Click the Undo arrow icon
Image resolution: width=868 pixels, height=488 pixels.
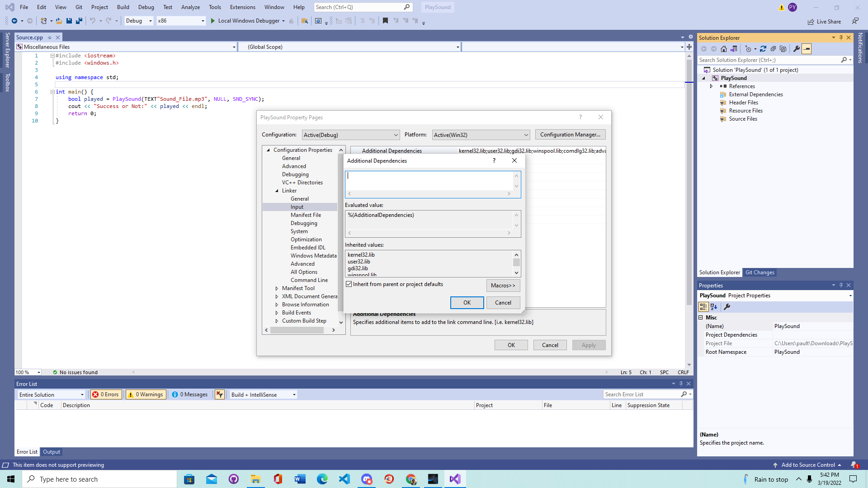click(93, 21)
